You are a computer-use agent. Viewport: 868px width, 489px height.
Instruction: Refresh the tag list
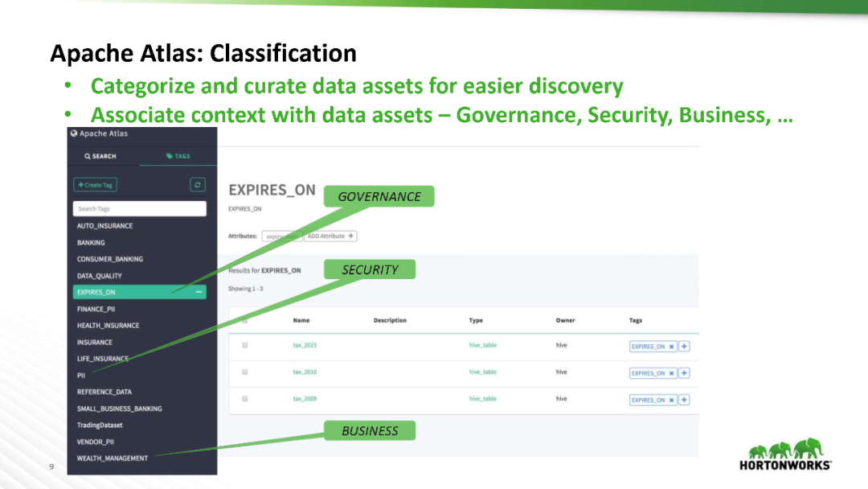198,185
